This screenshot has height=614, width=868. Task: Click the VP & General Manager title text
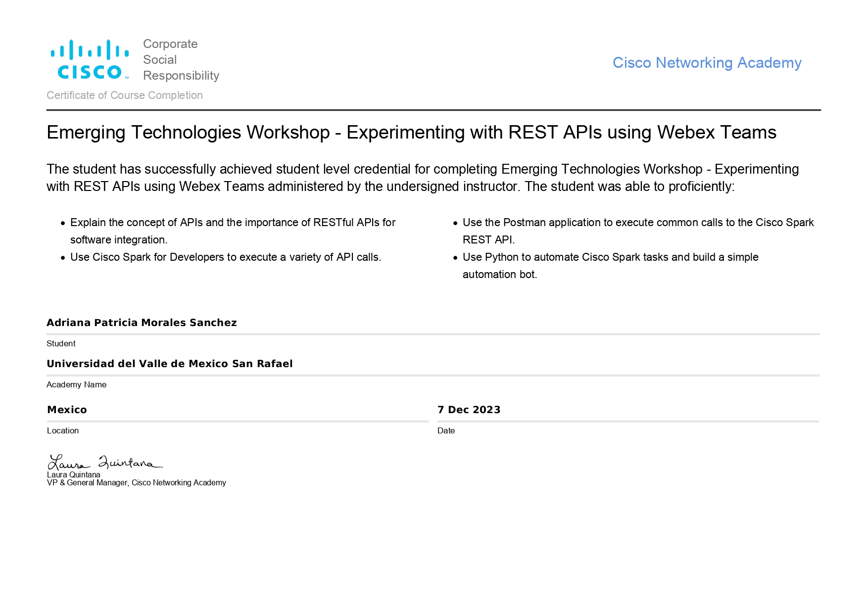[x=136, y=483]
